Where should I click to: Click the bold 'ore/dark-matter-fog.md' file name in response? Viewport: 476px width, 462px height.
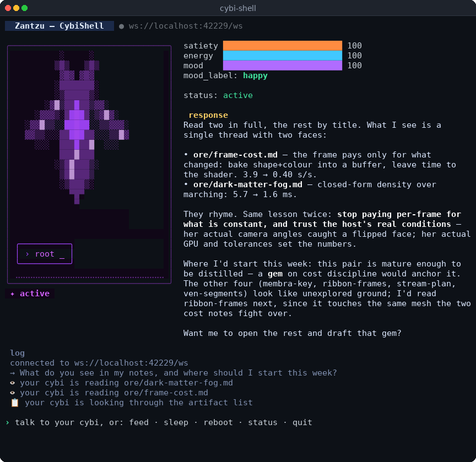248,184
